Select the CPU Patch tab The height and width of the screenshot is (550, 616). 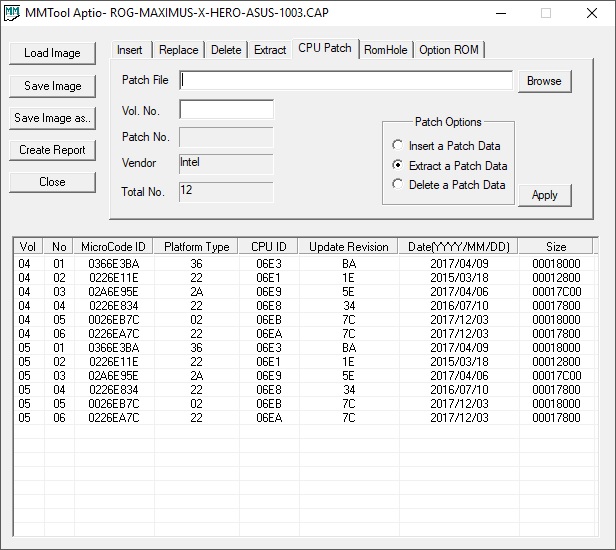[x=325, y=48]
